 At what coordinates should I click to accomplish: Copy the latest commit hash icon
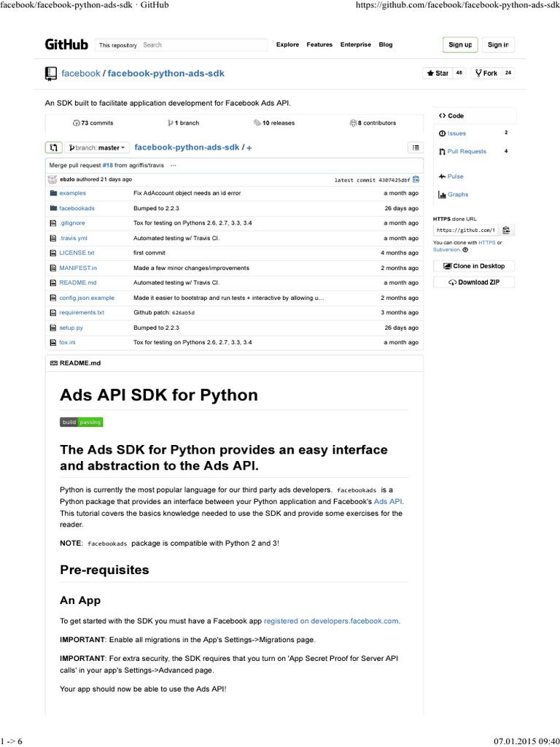pos(416,179)
